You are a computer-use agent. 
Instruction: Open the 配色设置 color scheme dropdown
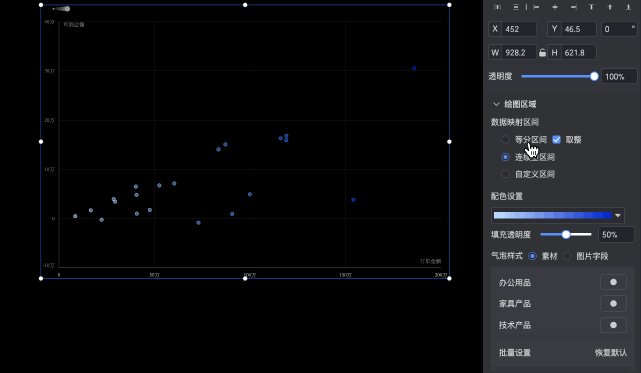(618, 216)
